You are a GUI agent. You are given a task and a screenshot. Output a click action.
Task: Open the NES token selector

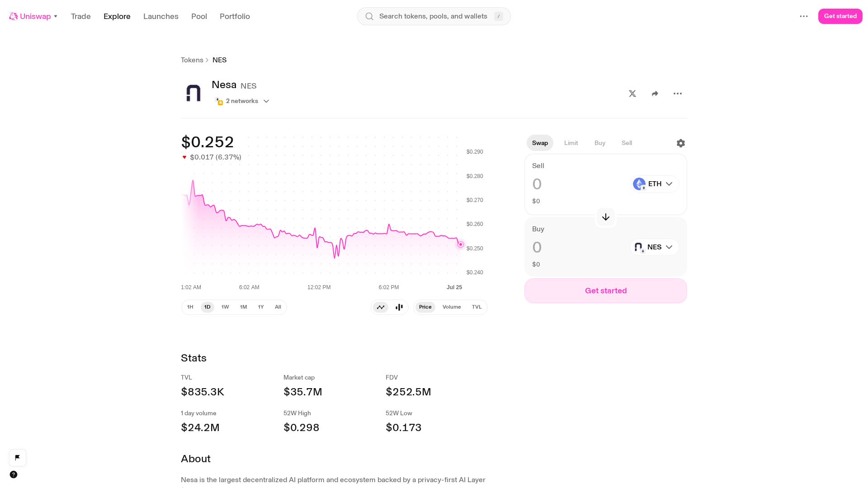(655, 247)
